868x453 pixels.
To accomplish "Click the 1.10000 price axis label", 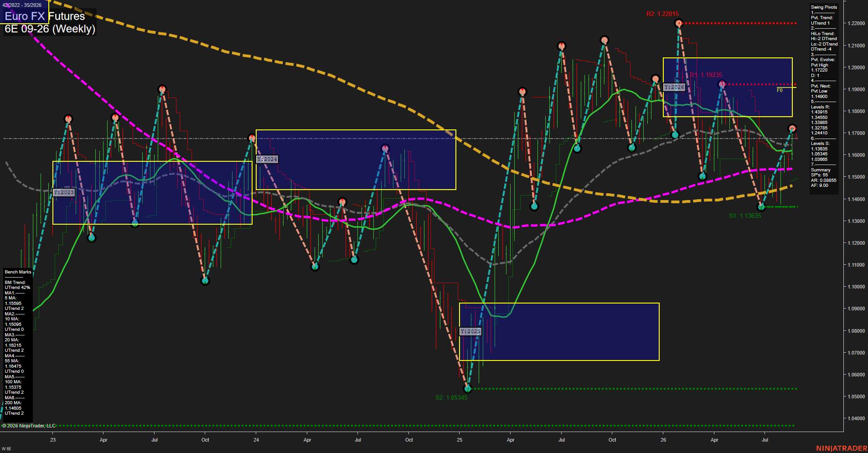I will (x=856, y=287).
